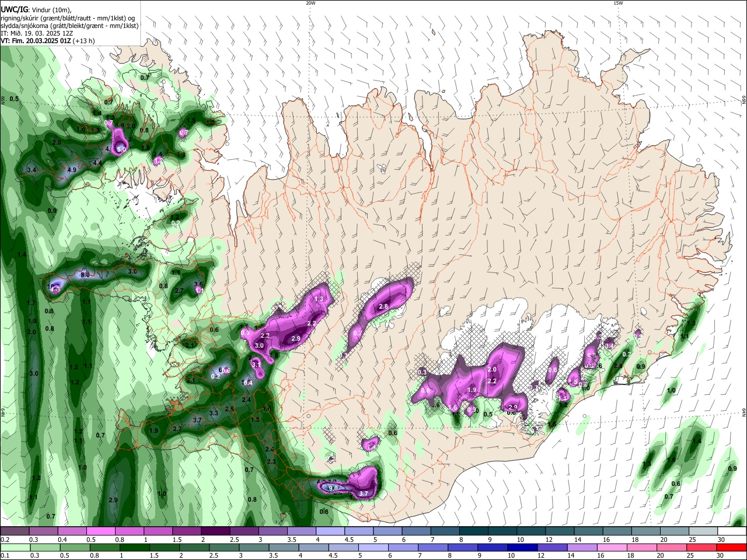Screen dimensions: 747x560
Task: Select the lower legend row 0.5 green swatch
Action: (x=74, y=548)
